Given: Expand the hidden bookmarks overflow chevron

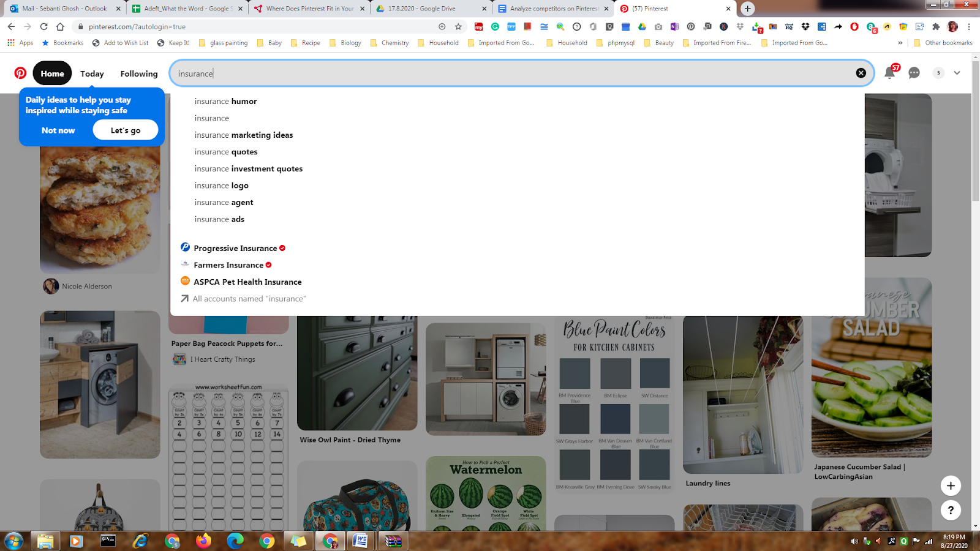Looking at the screenshot, I should click(x=900, y=43).
